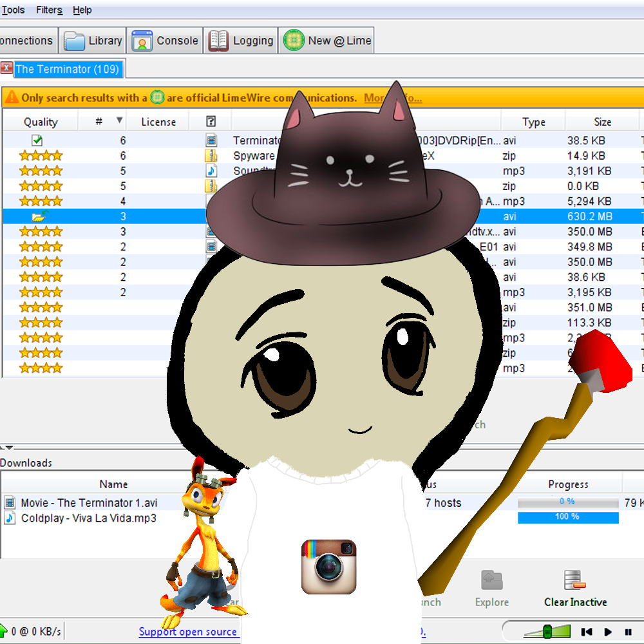Click the 7 hosts status text

tap(444, 503)
